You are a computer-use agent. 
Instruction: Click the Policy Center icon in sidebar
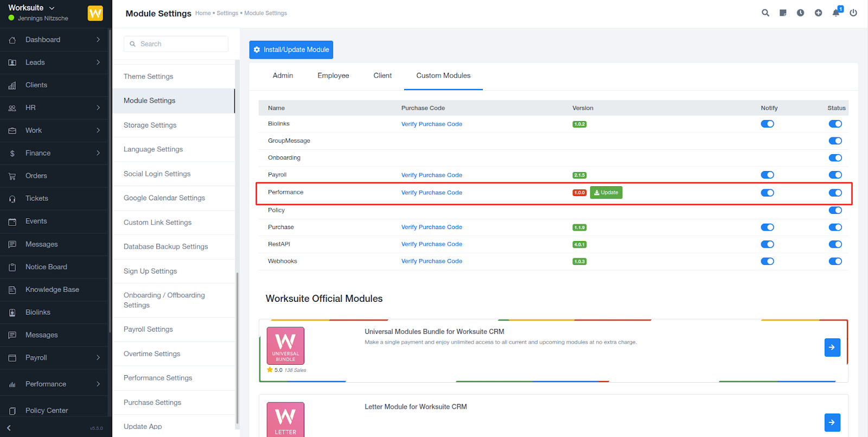[12, 411]
